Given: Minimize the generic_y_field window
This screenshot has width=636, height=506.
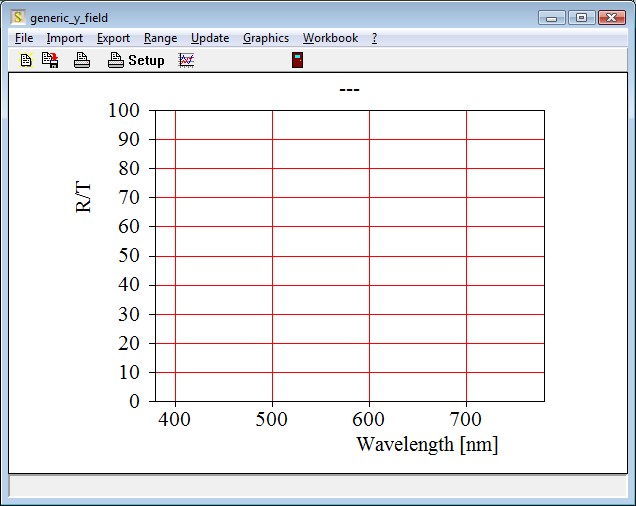Looking at the screenshot, I should [x=552, y=18].
